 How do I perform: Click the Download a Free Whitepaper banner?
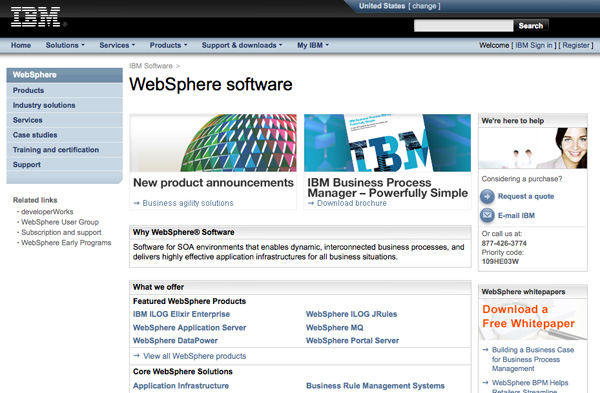click(x=533, y=320)
